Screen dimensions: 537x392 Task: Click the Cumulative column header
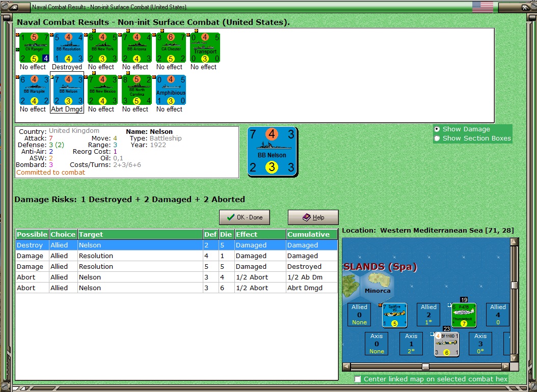pyautogui.click(x=312, y=234)
